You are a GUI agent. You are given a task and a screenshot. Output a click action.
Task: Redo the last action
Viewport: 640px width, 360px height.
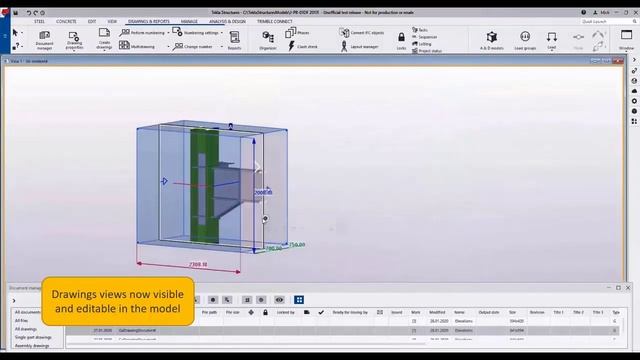tap(36, 13)
